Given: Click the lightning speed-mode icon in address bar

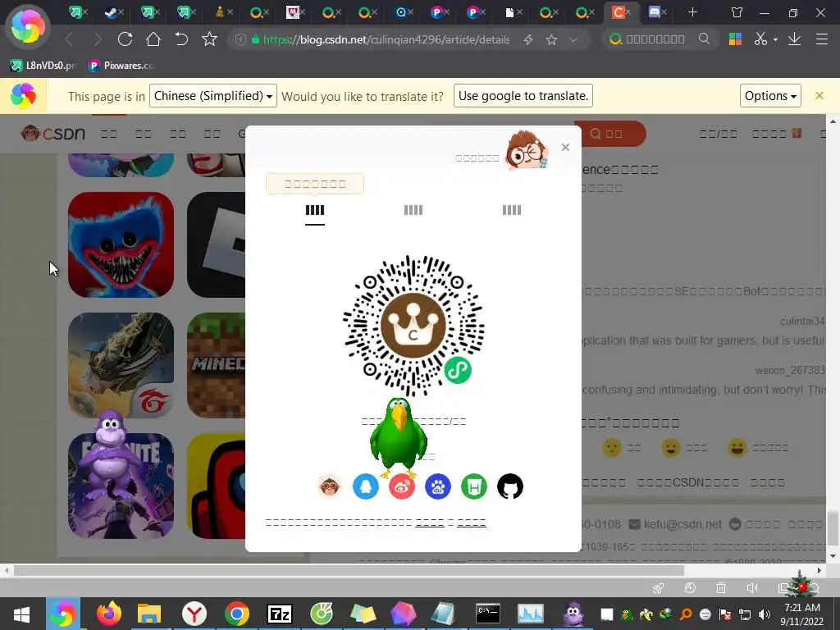Looking at the screenshot, I should coord(528,39).
